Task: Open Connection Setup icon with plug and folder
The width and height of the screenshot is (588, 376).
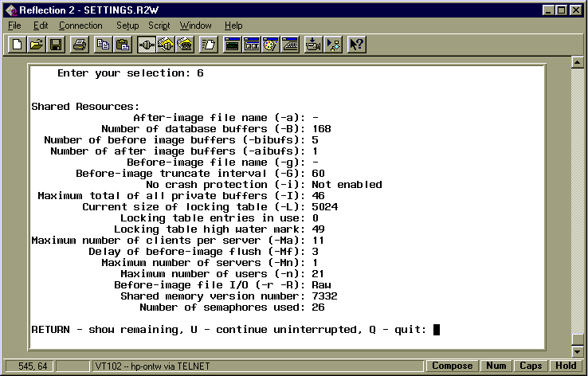Action: pyautogui.click(x=166, y=45)
